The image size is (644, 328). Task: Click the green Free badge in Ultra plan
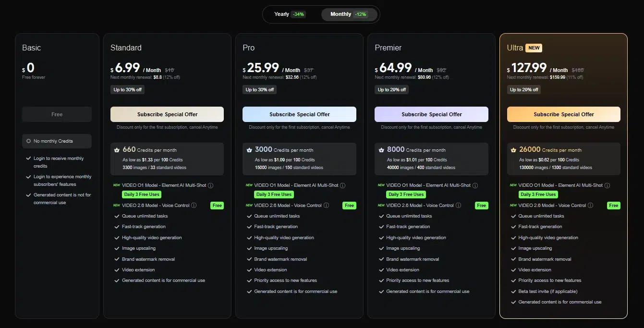point(613,206)
